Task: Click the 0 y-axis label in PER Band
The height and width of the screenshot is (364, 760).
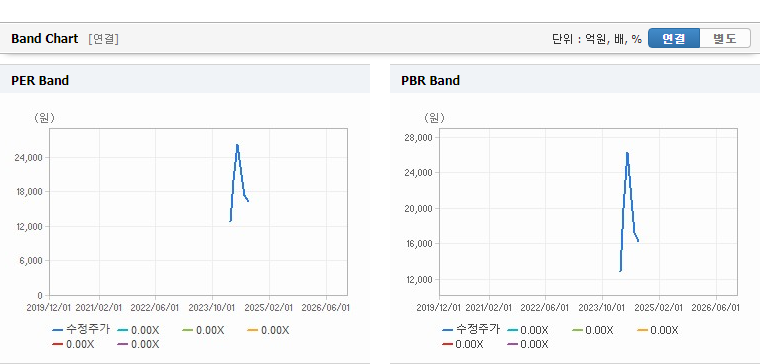Action: (x=41, y=295)
